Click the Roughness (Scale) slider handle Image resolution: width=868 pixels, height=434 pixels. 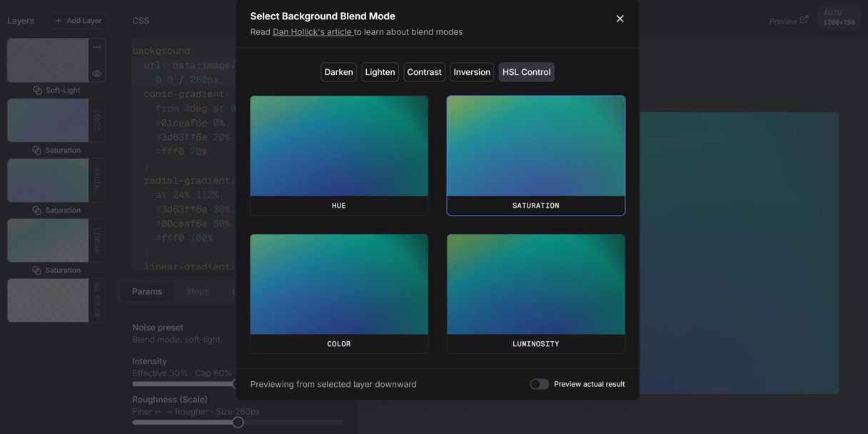click(238, 421)
